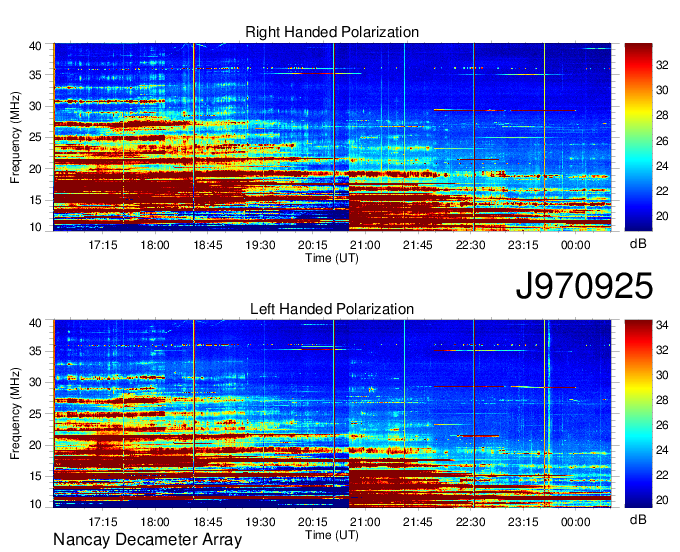
Task: Click Frequency (MHz) label of bottom plot
Action: tap(15, 414)
